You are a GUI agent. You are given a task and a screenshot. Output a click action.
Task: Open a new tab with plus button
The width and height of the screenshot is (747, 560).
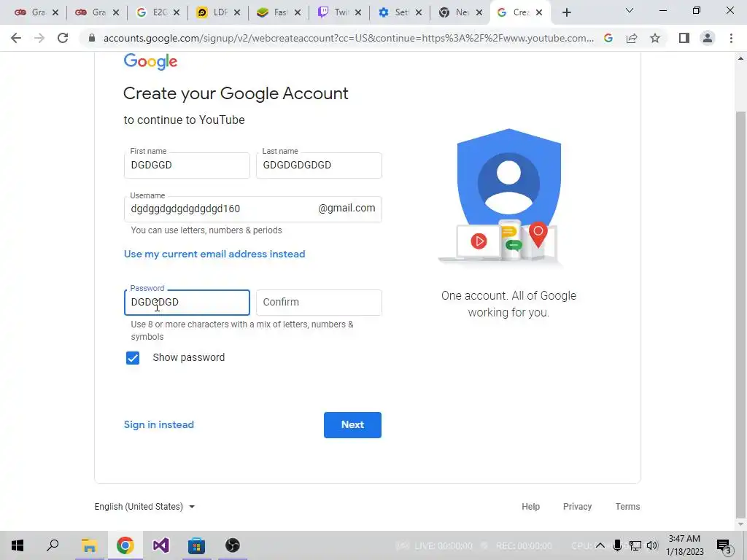(566, 12)
